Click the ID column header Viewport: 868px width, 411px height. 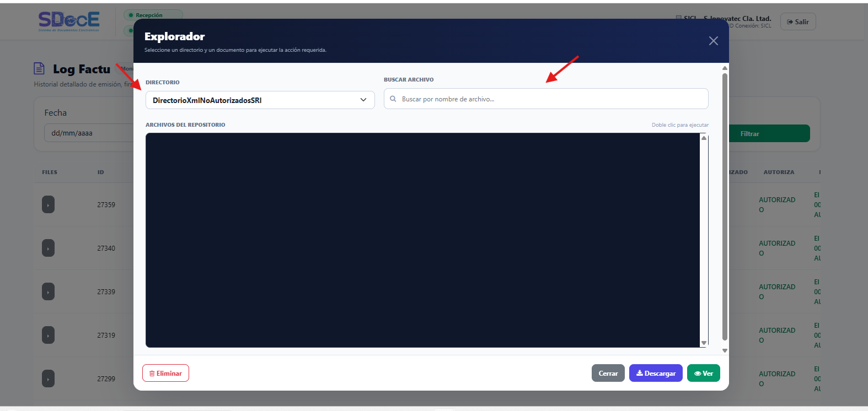(x=100, y=172)
